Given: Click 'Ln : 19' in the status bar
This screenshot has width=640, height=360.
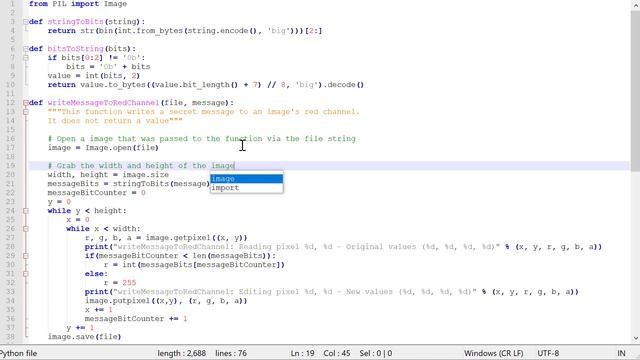Looking at the screenshot, I should point(302,353).
